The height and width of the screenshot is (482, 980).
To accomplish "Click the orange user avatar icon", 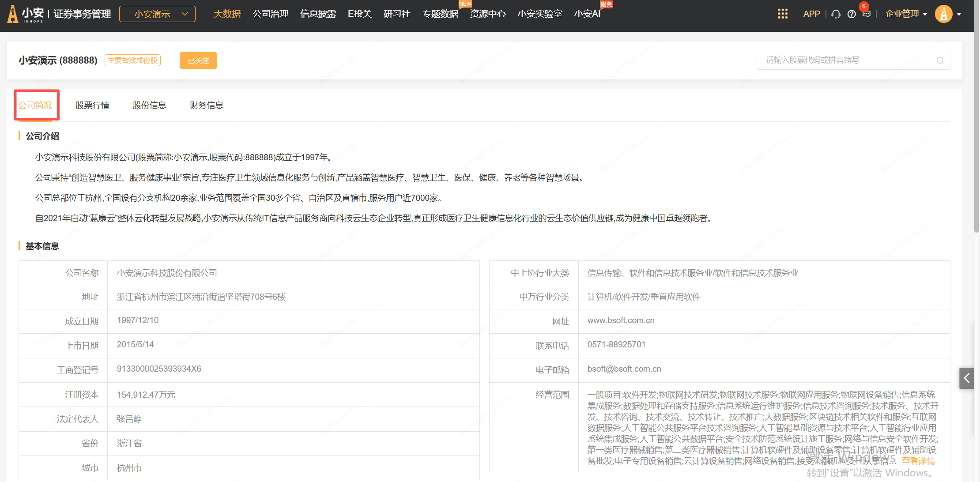I will pyautogui.click(x=943, y=14).
